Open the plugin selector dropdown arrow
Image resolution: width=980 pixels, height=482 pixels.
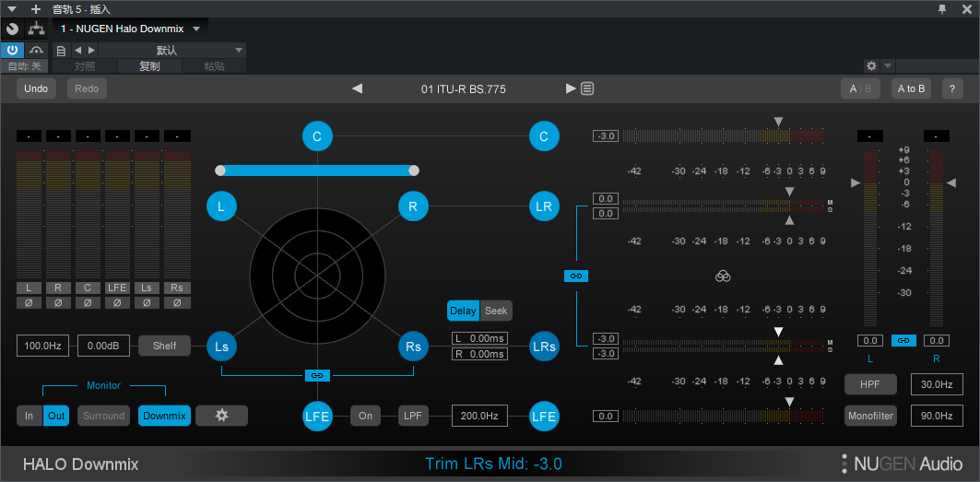click(x=196, y=29)
